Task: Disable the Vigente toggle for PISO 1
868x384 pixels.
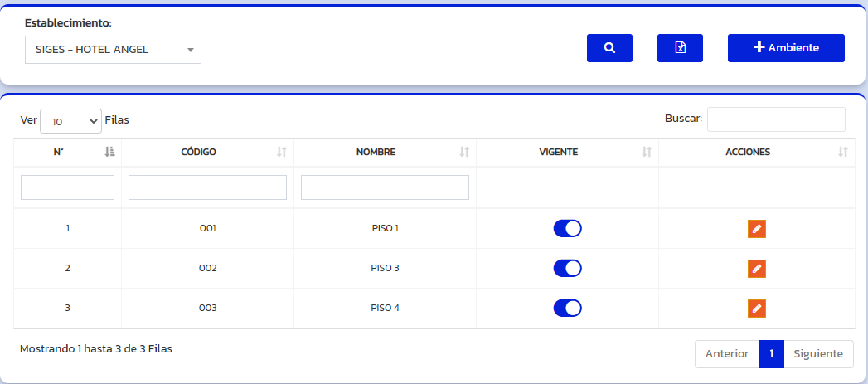Action: [568, 229]
